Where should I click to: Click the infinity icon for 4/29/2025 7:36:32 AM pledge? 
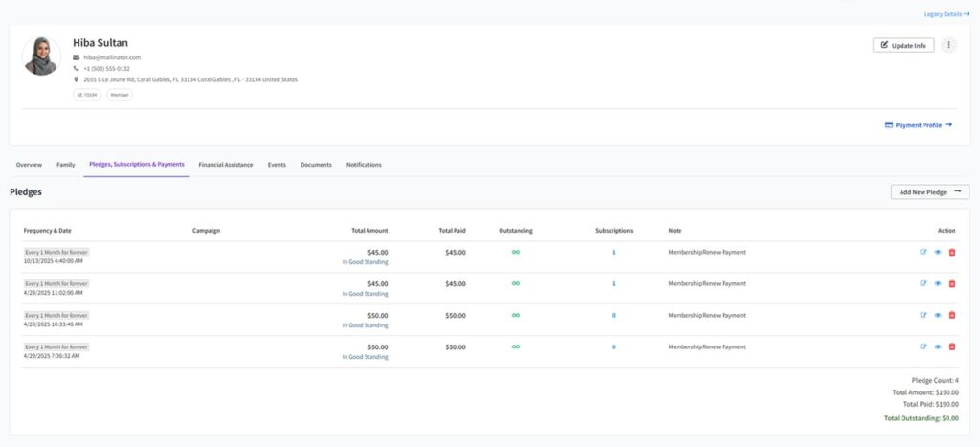[516, 346]
